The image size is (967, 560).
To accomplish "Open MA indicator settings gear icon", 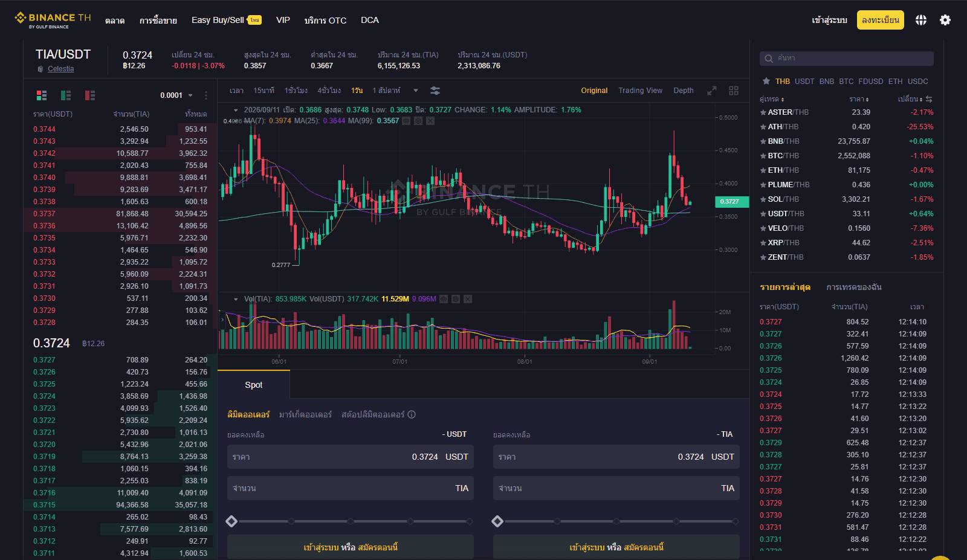I will (x=418, y=121).
